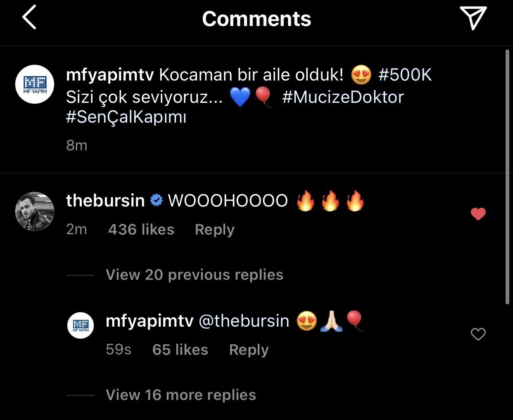Image resolution: width=513 pixels, height=420 pixels.
Task: Expand View 16 more replies
Action: (x=181, y=395)
